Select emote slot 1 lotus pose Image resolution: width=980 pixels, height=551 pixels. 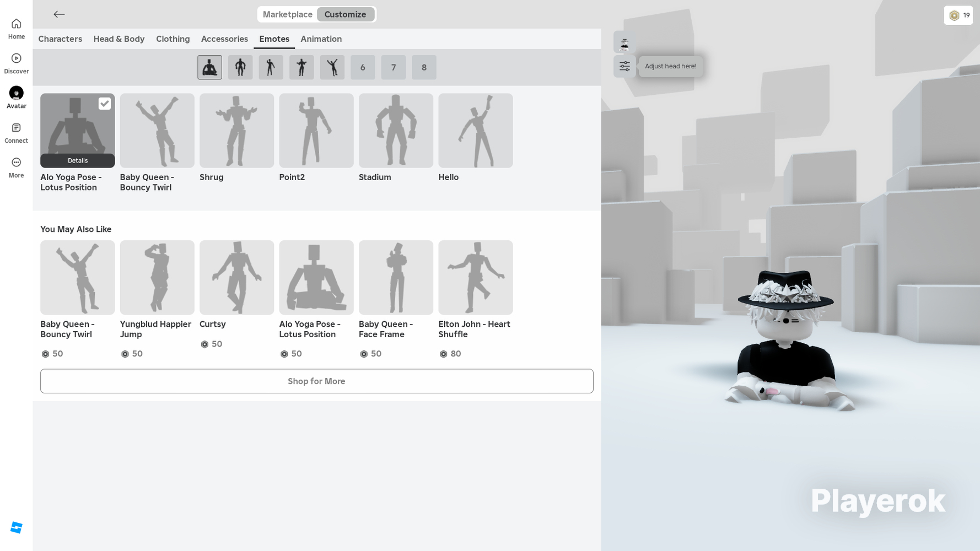[210, 67]
